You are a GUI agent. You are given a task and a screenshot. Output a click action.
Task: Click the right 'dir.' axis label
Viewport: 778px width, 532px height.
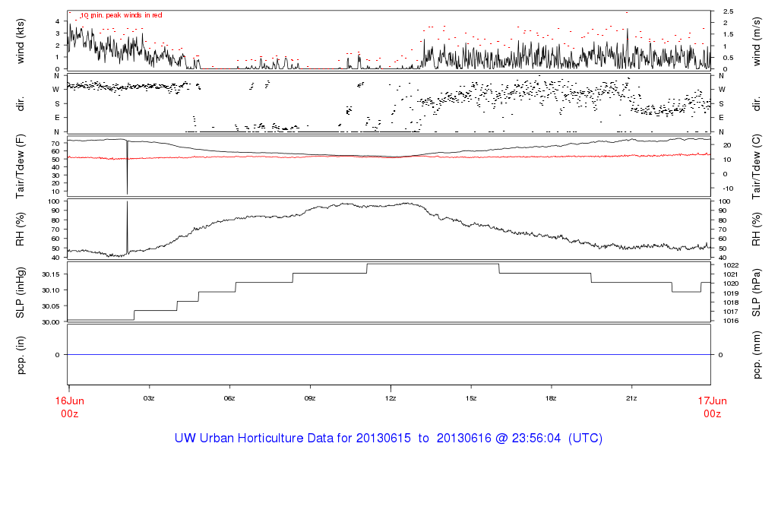tap(756, 104)
